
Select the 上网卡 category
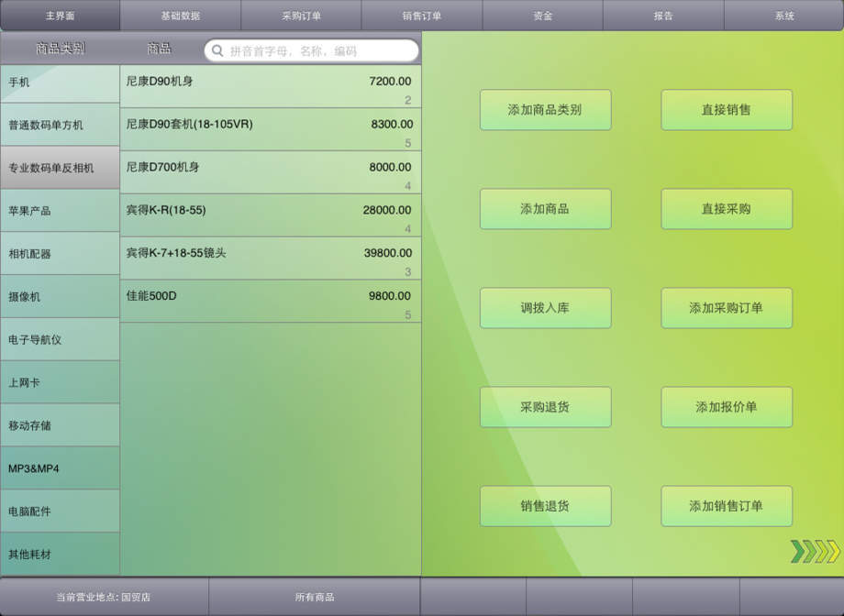click(61, 382)
